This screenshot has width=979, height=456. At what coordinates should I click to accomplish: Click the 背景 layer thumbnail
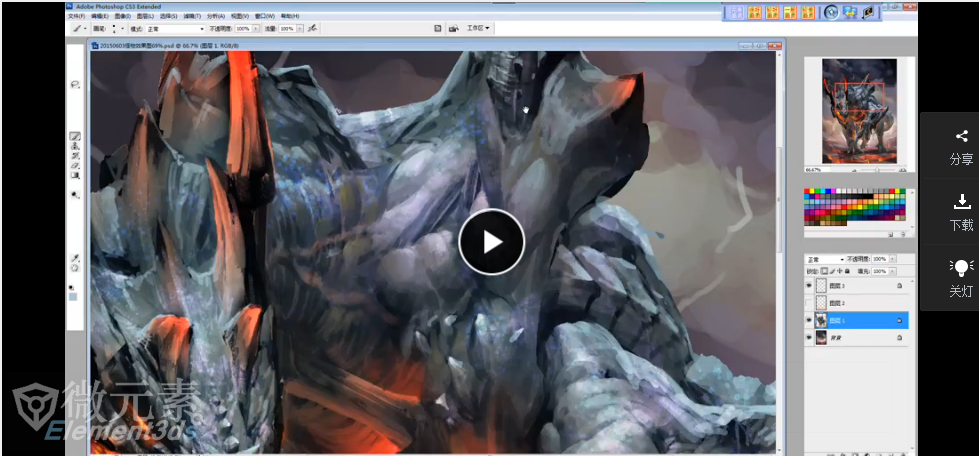pos(822,337)
